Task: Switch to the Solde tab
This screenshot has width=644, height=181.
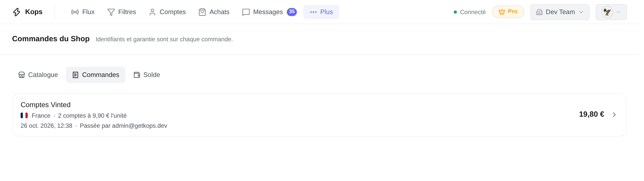Action: tap(147, 75)
